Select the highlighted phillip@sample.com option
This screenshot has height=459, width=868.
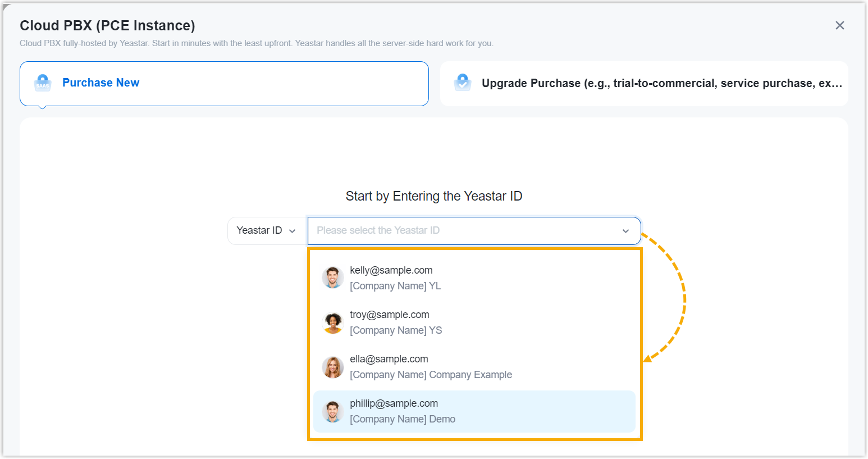[x=394, y=403]
